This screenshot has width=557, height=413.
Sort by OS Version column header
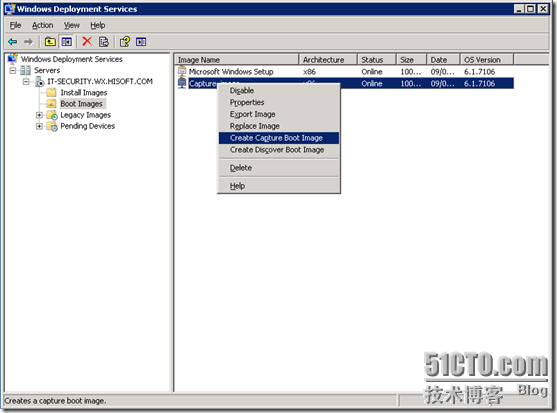coord(487,60)
